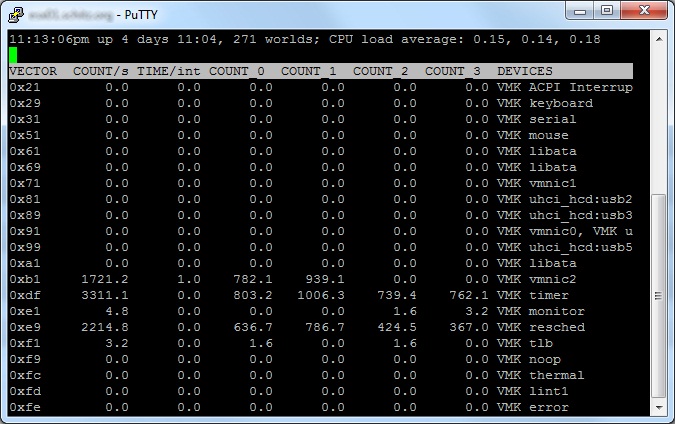Click the 3311.1 COUNT/s value

click(x=105, y=295)
